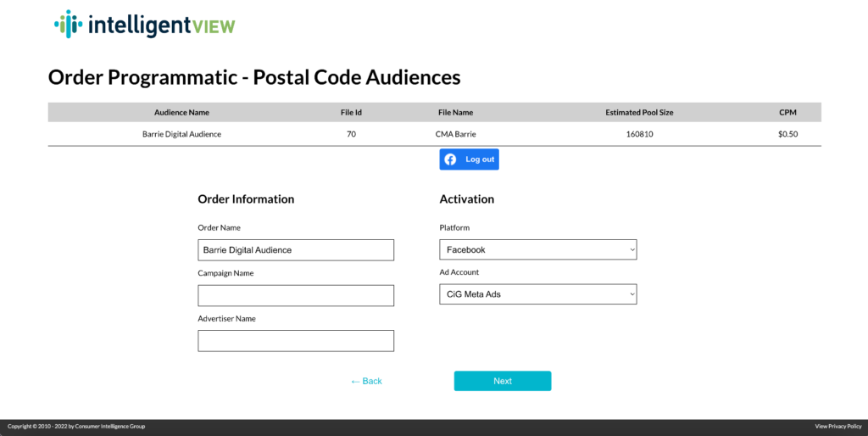Click the Audience Name column header
This screenshot has height=436, width=868.
(x=181, y=113)
